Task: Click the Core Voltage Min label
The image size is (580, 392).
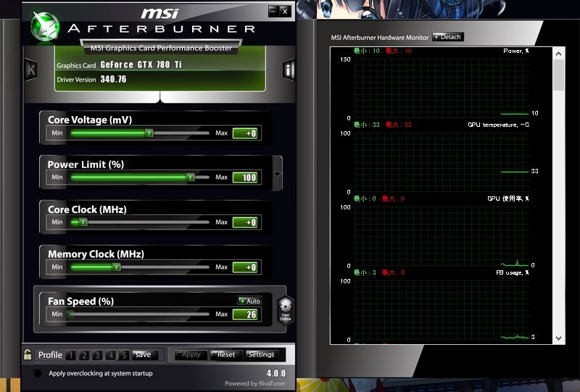Action: [57, 133]
